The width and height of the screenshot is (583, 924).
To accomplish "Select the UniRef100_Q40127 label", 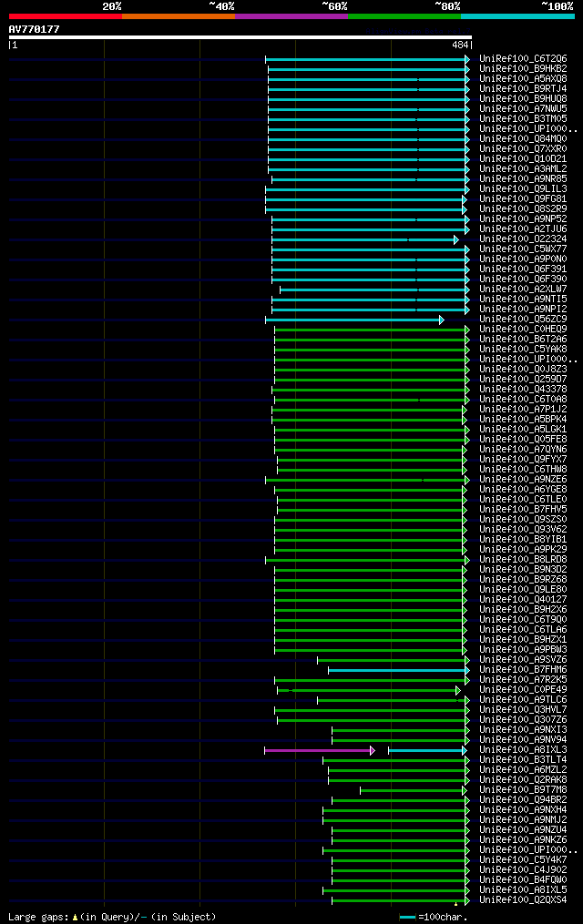I will (x=523, y=600).
